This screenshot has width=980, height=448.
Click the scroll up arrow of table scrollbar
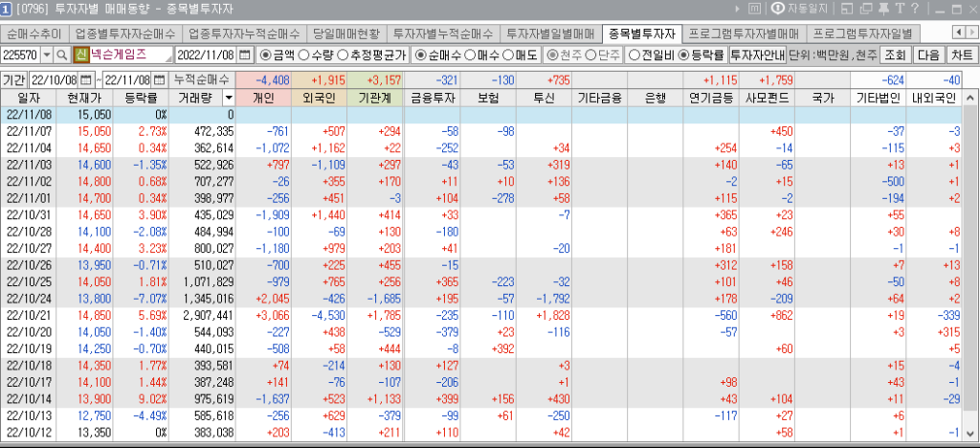[971, 98]
